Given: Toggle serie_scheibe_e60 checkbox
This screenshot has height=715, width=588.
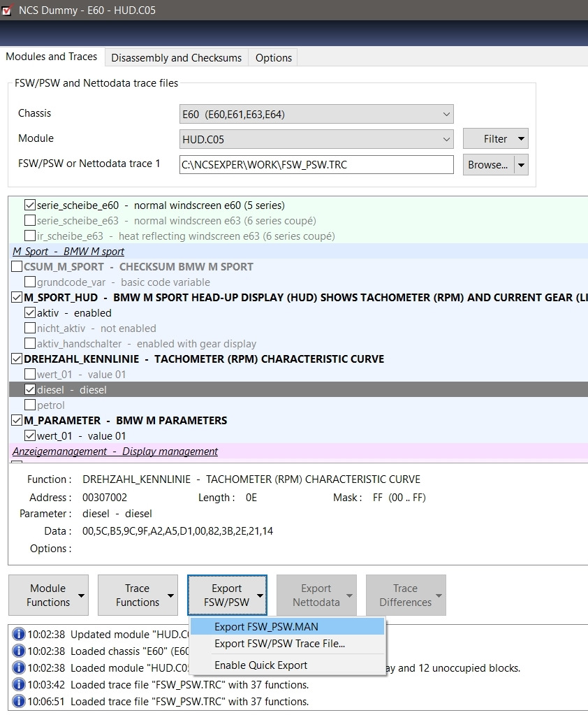Looking at the screenshot, I should pos(30,205).
